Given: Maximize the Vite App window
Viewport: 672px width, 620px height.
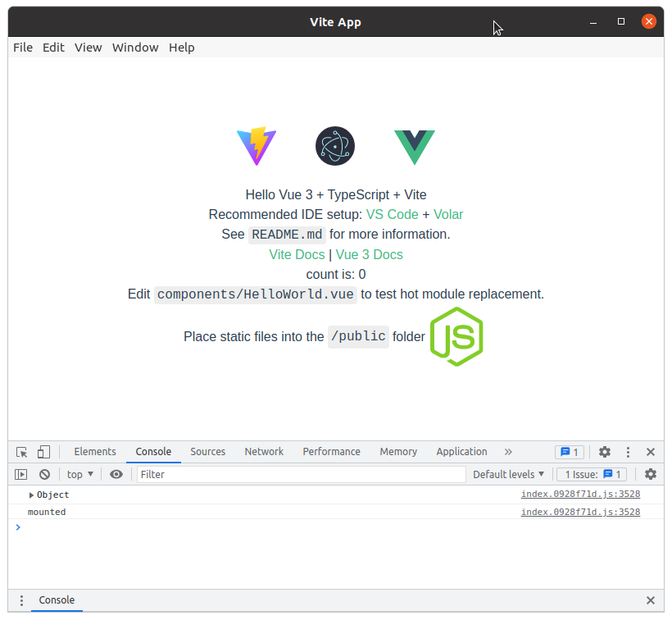Looking at the screenshot, I should point(621,21).
